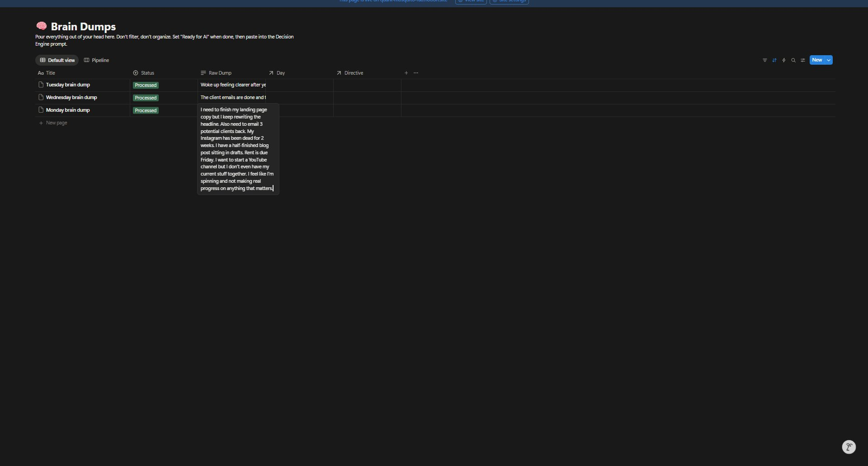This screenshot has width=868, height=466.
Task: Click the plus icon to add property
Action: pos(406,73)
